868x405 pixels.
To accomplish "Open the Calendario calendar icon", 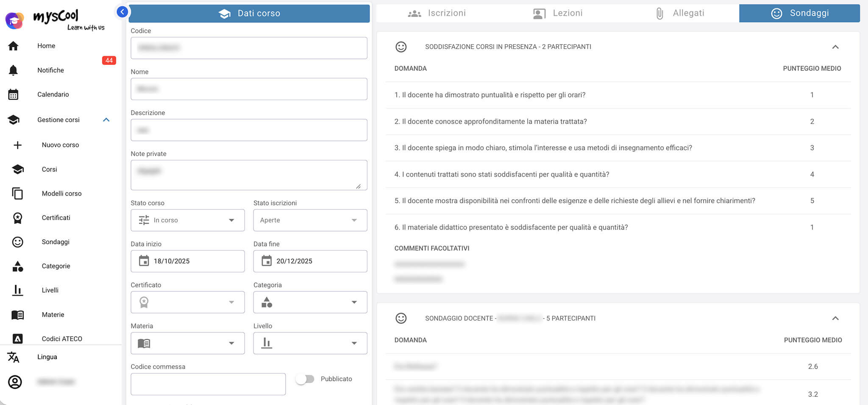I will tap(14, 95).
